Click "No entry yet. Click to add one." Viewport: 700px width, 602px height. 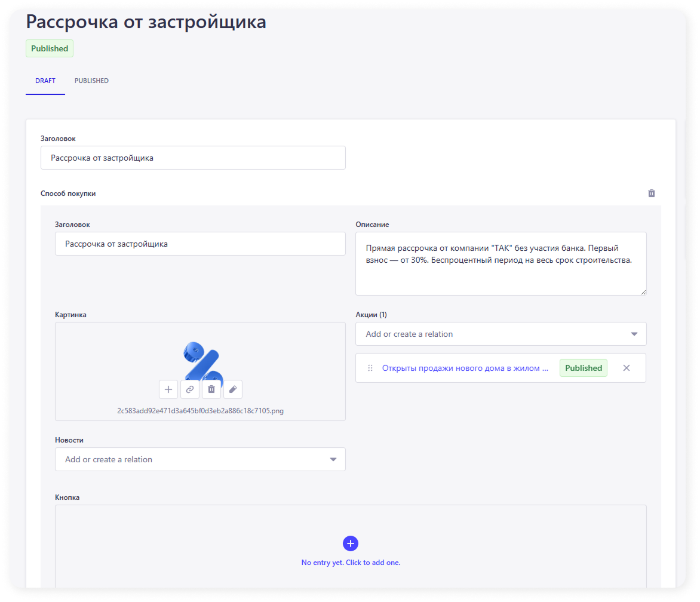point(351,563)
